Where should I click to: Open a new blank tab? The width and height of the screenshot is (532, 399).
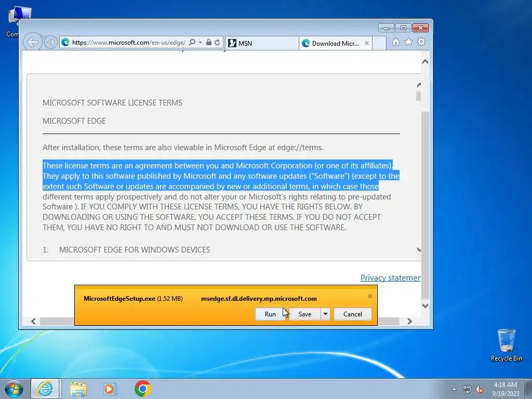[x=379, y=44]
